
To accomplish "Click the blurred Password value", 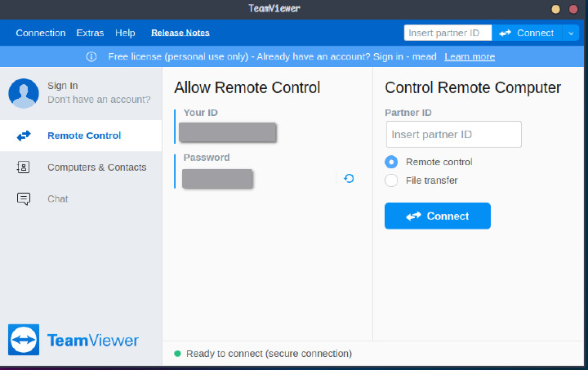I will (x=217, y=178).
